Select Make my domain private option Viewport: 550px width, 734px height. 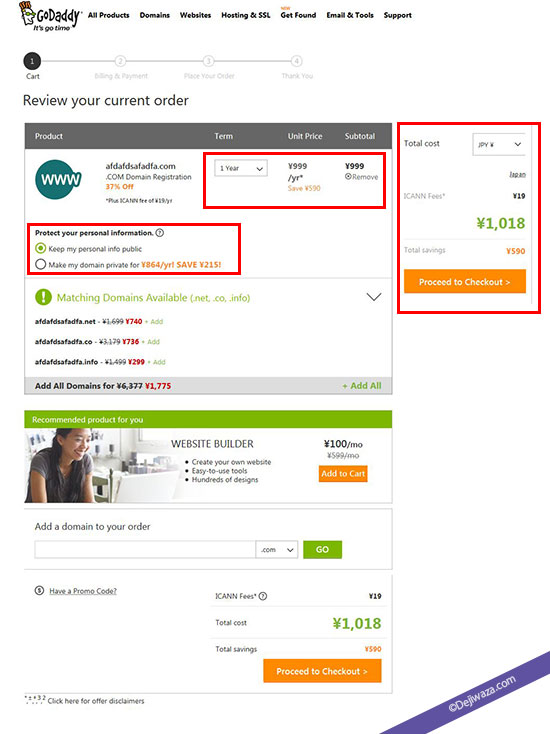pyautogui.click(x=41, y=264)
